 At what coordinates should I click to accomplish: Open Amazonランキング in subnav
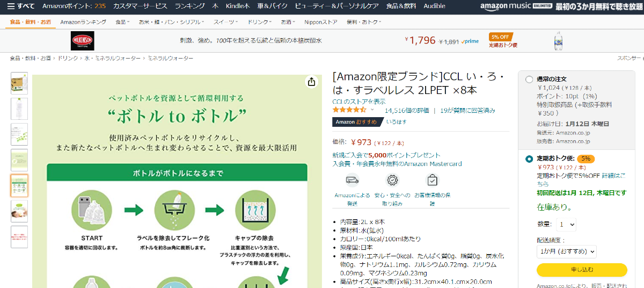pos(83,22)
